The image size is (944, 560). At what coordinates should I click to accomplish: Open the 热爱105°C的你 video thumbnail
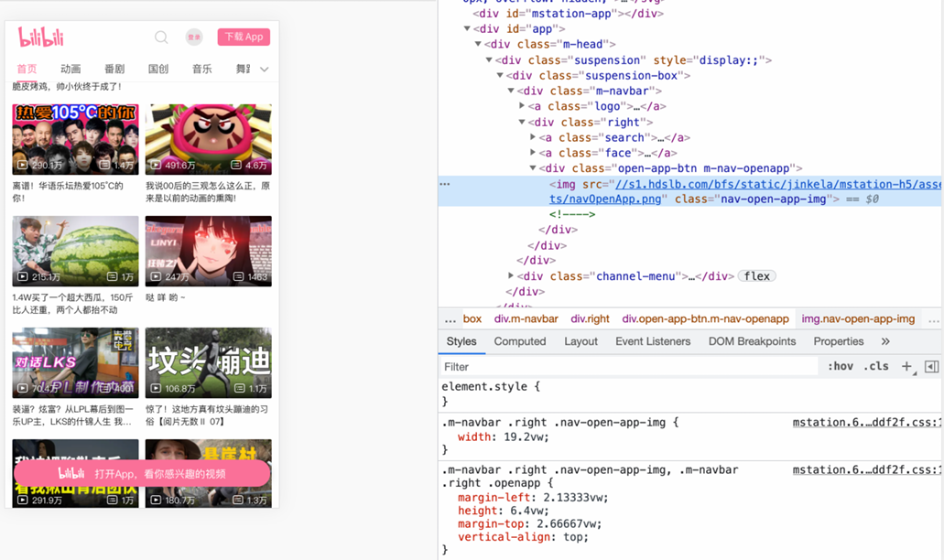(75, 140)
